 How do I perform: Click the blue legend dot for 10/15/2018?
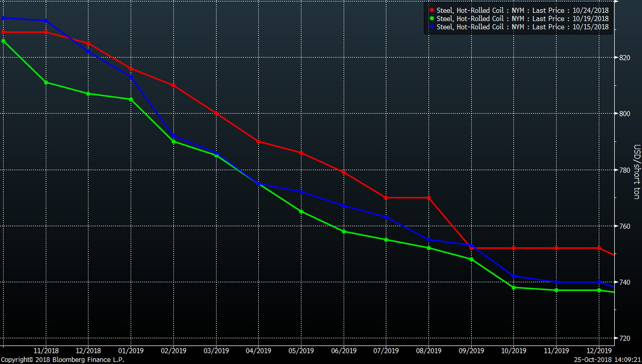point(431,27)
